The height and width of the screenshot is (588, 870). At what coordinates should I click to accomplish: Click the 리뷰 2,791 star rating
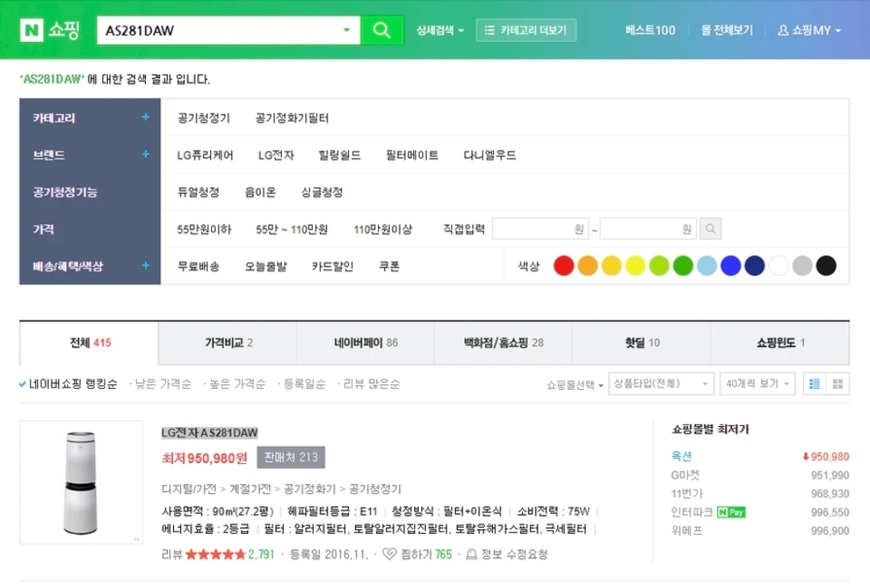click(x=217, y=554)
